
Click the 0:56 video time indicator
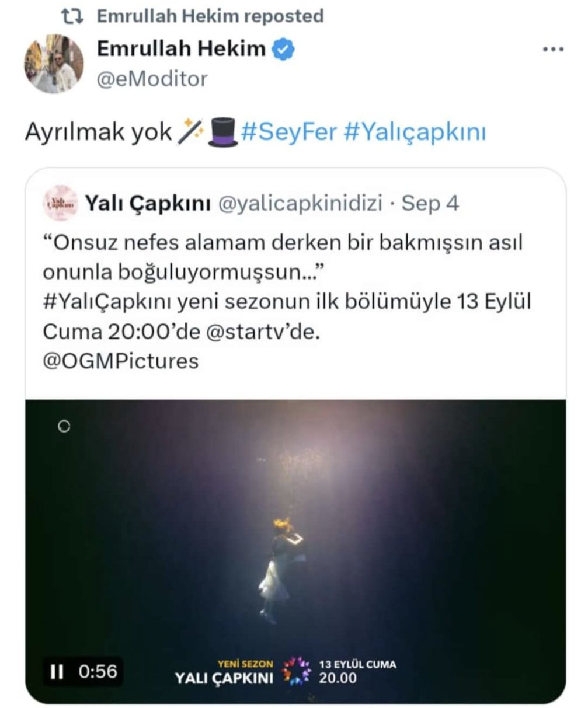coord(98,672)
